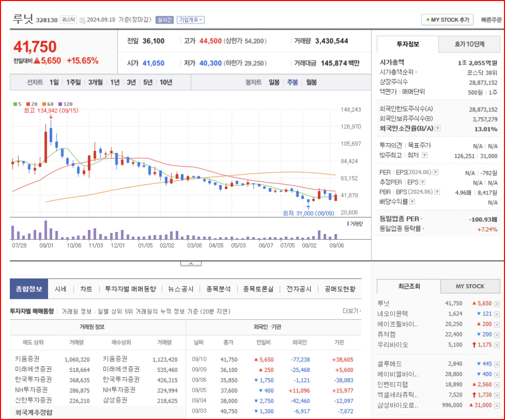Viewport: 505px width, 420px height.
Task: Remove 셀루메드 row with its x icon
Action: (x=497, y=364)
